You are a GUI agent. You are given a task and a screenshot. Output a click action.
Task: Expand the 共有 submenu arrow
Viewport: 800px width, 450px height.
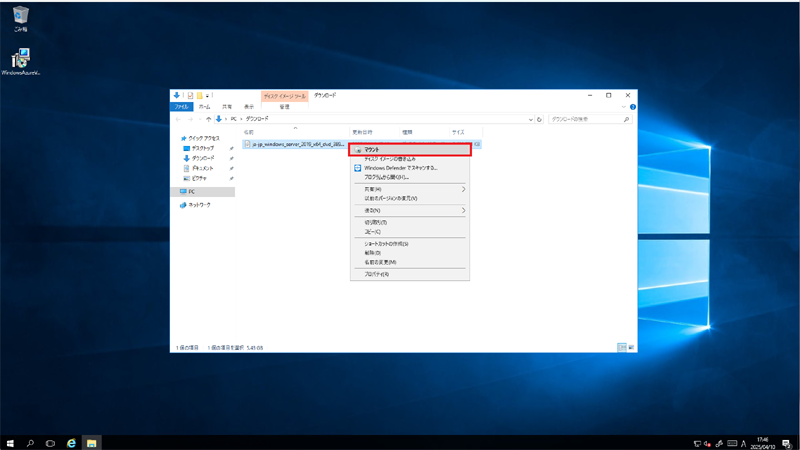click(463, 189)
